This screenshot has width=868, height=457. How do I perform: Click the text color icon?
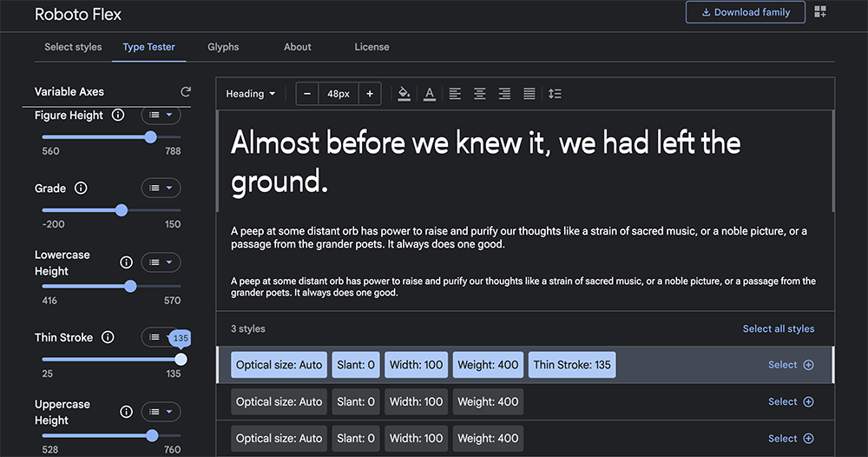429,94
